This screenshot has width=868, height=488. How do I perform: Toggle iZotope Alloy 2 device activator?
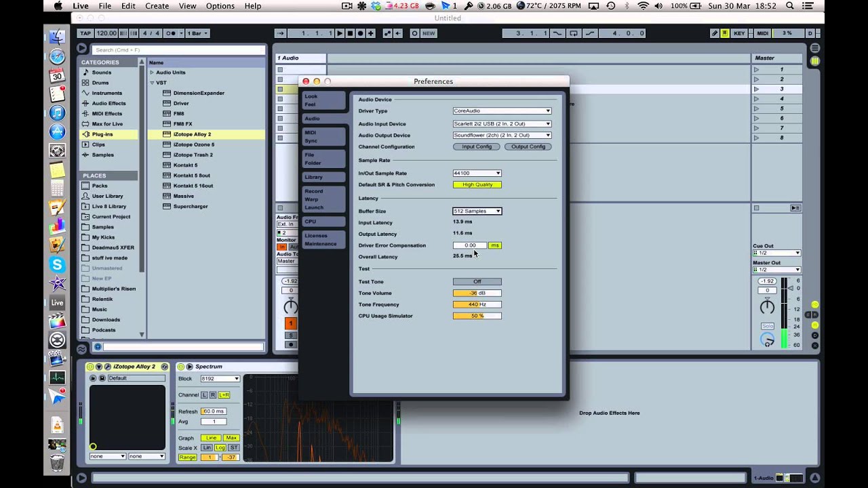pyautogui.click(x=90, y=367)
